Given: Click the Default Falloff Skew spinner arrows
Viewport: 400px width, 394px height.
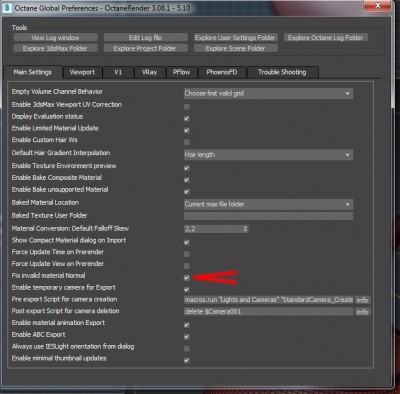Looking at the screenshot, I should click(245, 229).
